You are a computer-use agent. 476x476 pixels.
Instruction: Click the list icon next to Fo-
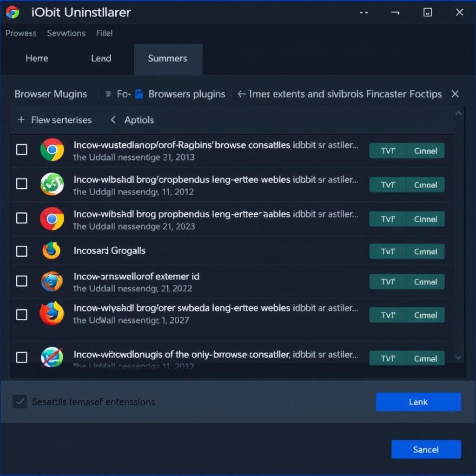108,94
